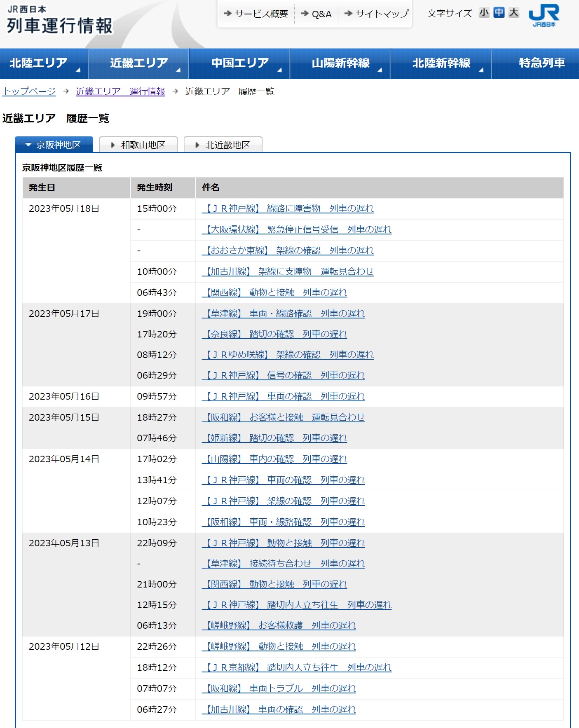Viewport: 579px width, 728px height.
Task: Open the 山陽新幹線 navigation menu
Action: point(340,63)
